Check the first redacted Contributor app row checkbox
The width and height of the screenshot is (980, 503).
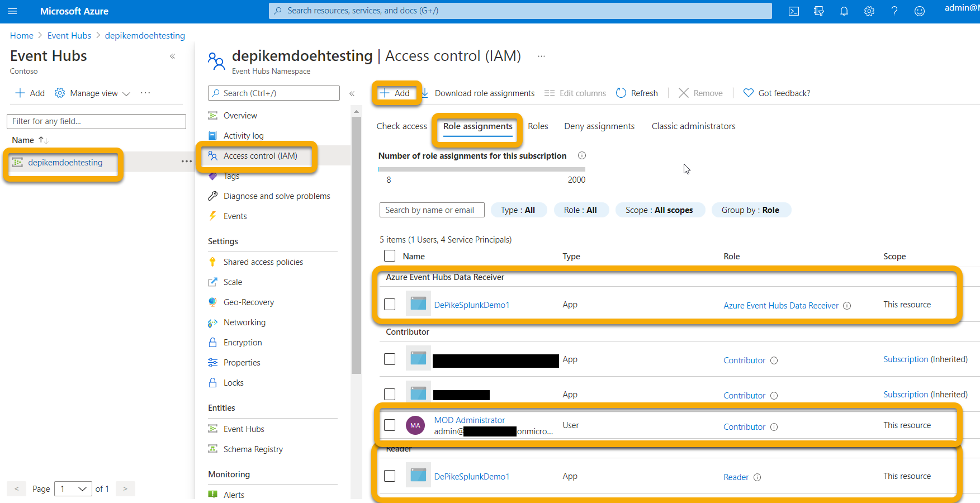pyautogui.click(x=390, y=359)
